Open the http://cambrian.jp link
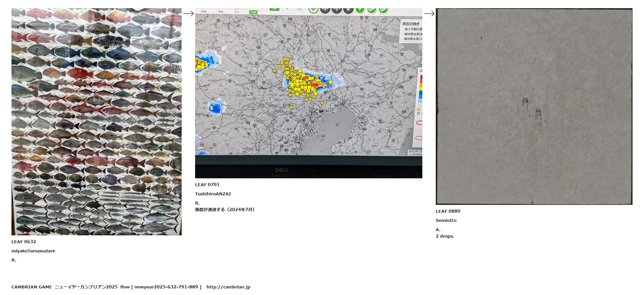This screenshot has height=295, width=644. tap(228, 287)
